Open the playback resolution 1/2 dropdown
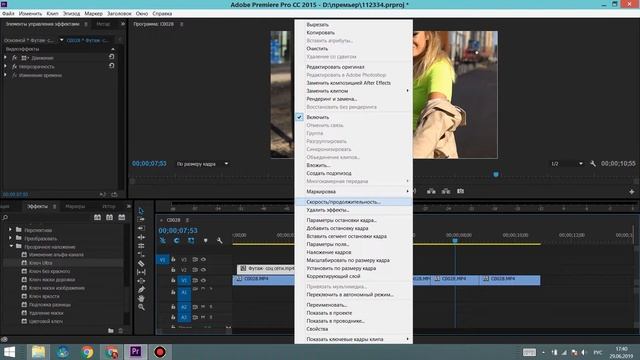This screenshot has width=640, height=360. pos(567,164)
